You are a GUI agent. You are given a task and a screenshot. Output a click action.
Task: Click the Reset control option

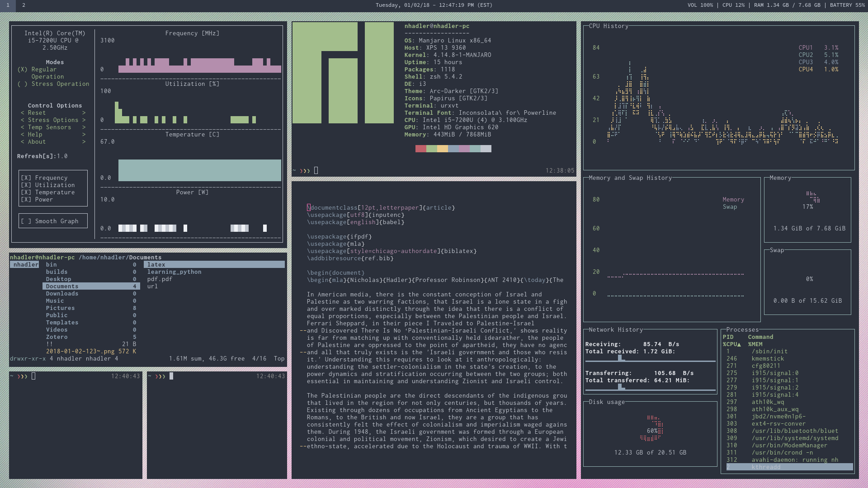(37, 113)
